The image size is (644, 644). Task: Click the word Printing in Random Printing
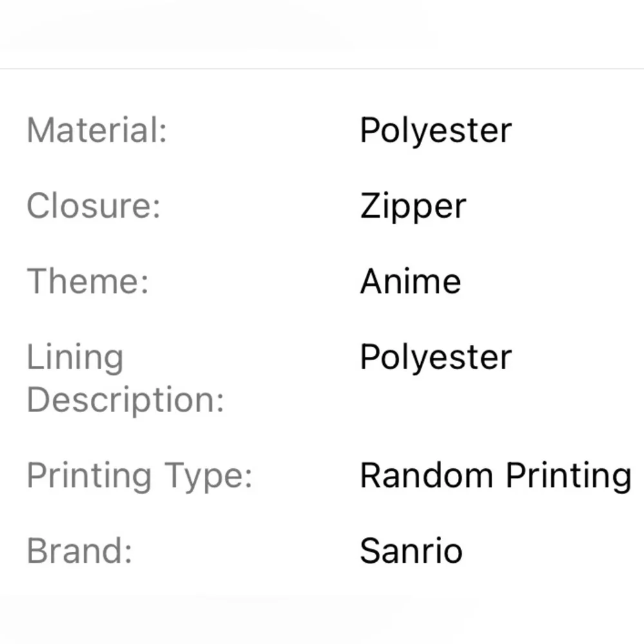click(x=569, y=476)
